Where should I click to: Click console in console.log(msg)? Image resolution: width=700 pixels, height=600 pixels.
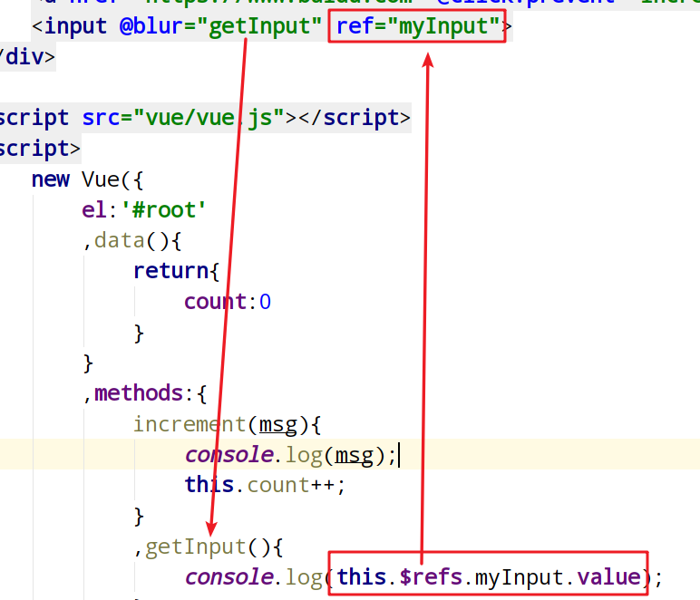coord(229,455)
